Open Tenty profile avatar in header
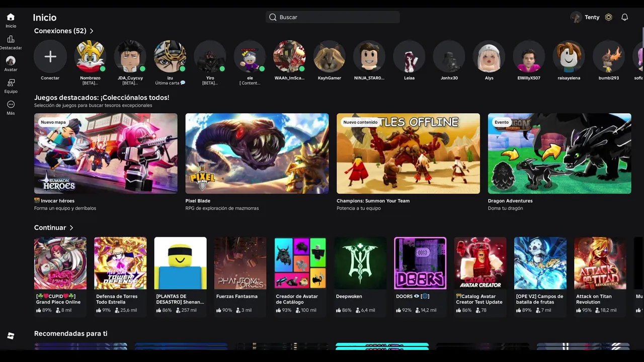 click(x=576, y=17)
